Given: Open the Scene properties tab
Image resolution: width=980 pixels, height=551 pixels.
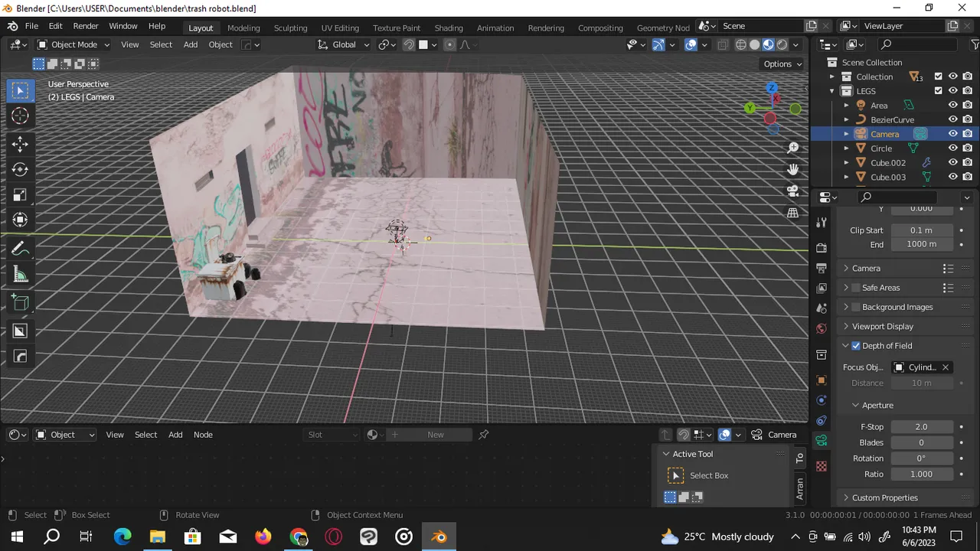Looking at the screenshot, I should tap(822, 308).
